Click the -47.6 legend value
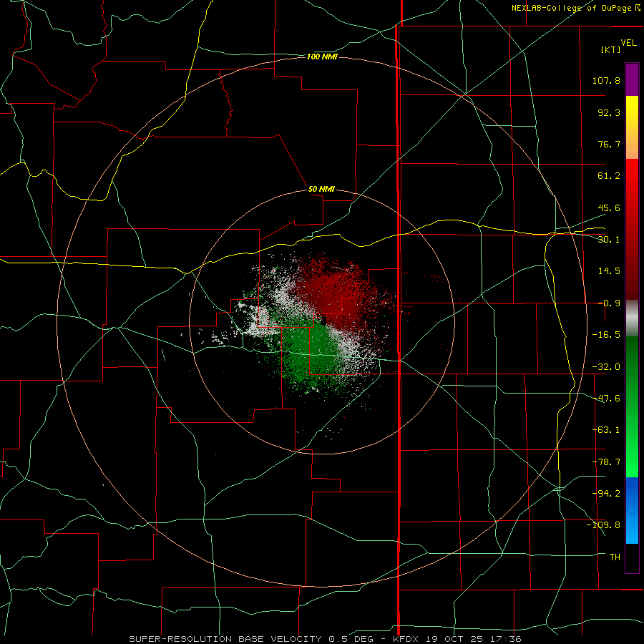Viewport: 644px width, 644px height. click(x=606, y=399)
